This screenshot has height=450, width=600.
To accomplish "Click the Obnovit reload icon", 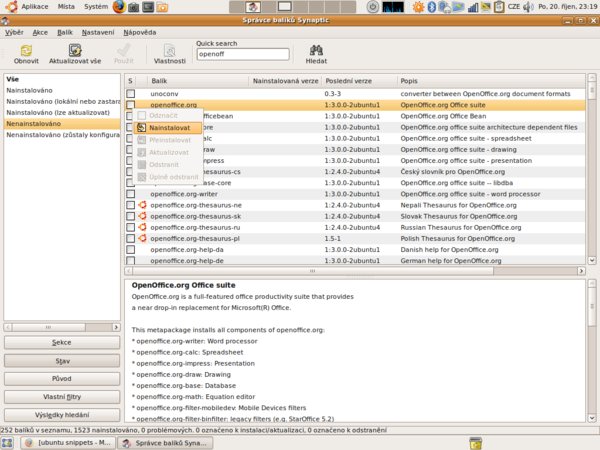I will [x=26, y=50].
